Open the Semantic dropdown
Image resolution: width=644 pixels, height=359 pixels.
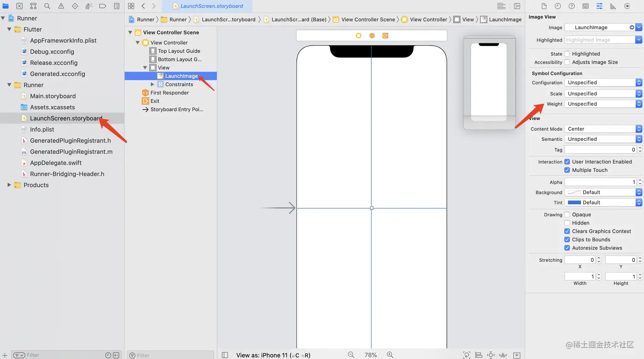pyautogui.click(x=603, y=139)
